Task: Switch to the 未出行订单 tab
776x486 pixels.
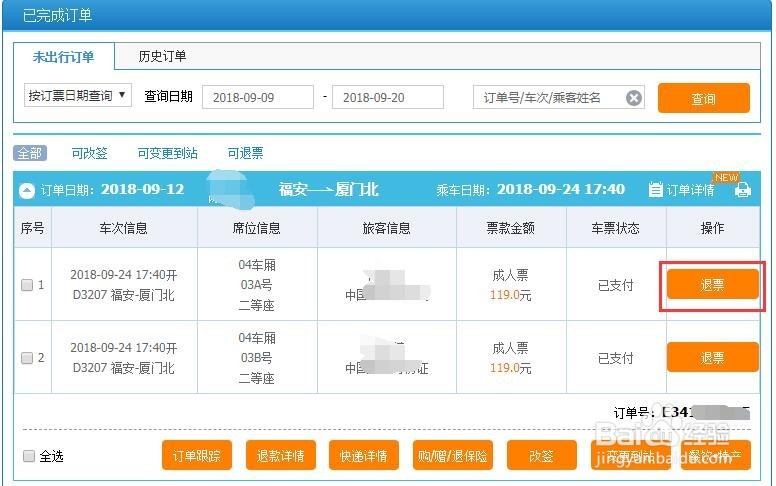Action: (x=63, y=56)
